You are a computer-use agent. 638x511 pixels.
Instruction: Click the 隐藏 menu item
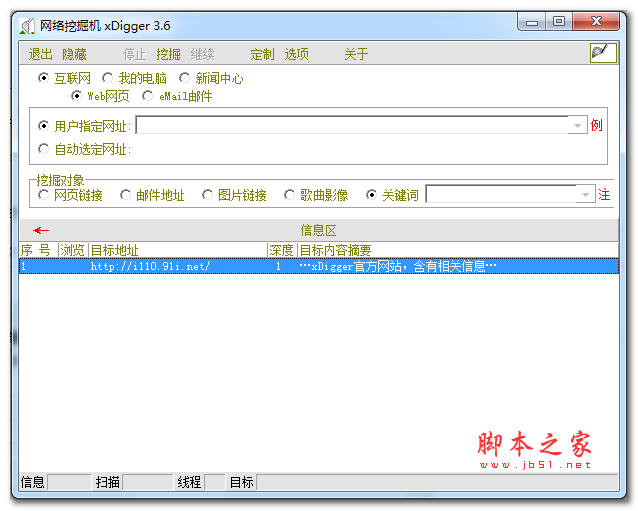tap(74, 54)
